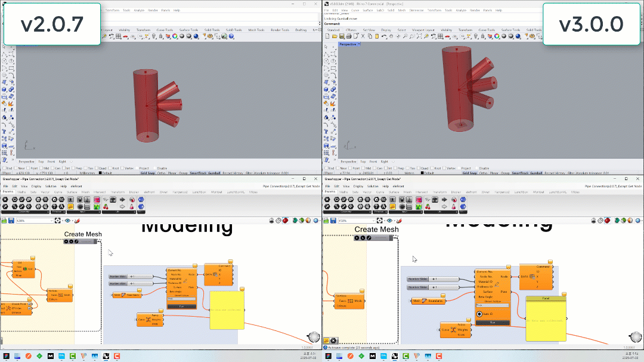The height and width of the screenshot is (362, 644).
Task: Open the 150% zoom dropdown in right Grasshopper
Action: tap(357, 221)
